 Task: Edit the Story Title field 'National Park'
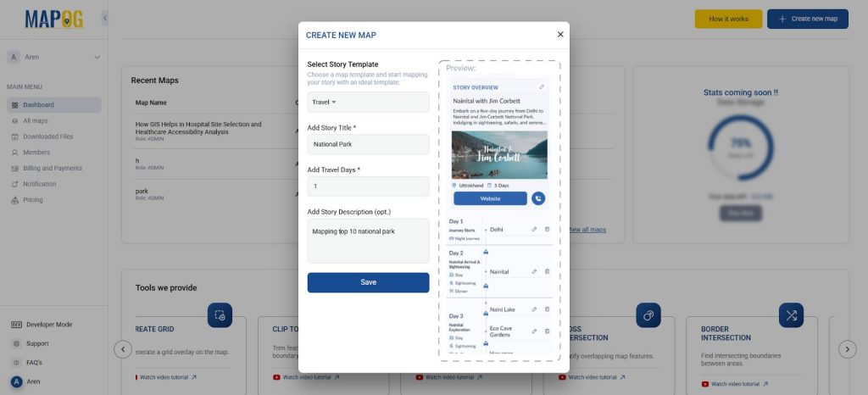[368, 144]
